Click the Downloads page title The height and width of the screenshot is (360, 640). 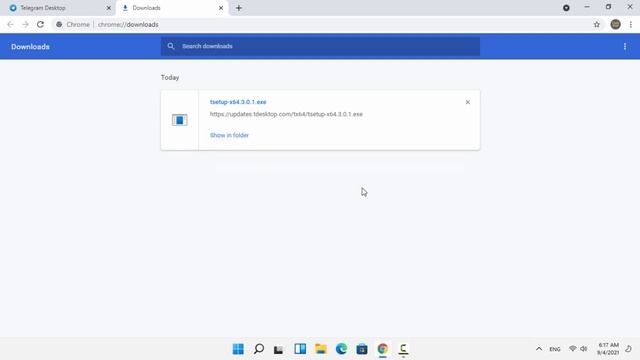click(30, 47)
